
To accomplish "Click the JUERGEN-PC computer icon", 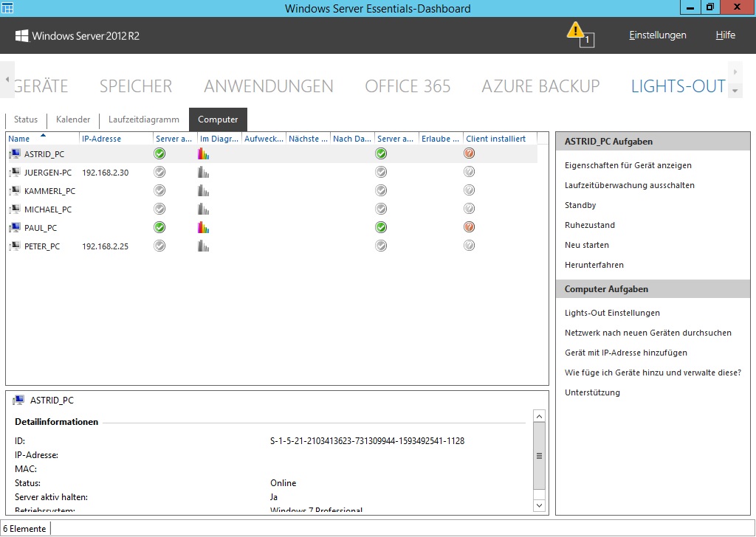I will (x=16, y=173).
